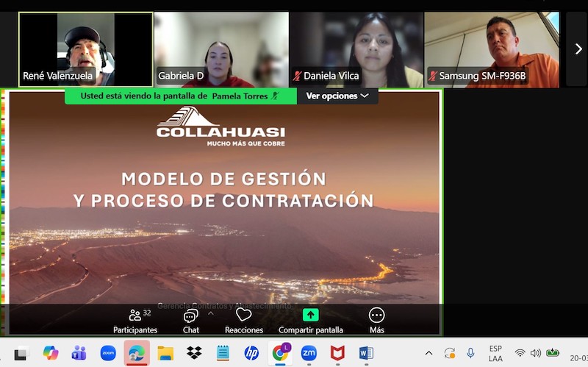Open the HP app in taskbar

pyautogui.click(x=251, y=353)
